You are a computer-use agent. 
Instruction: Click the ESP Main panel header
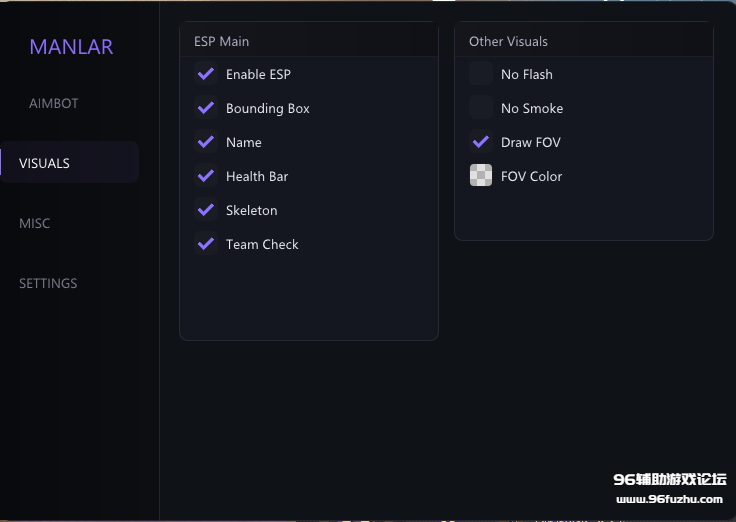[x=222, y=41]
